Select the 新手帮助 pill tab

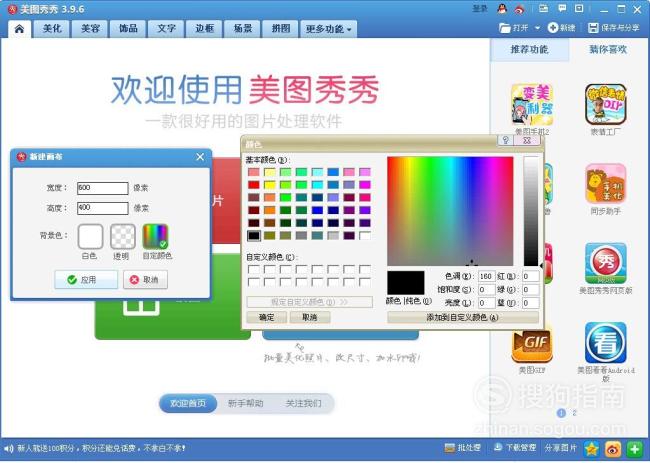[246, 403]
